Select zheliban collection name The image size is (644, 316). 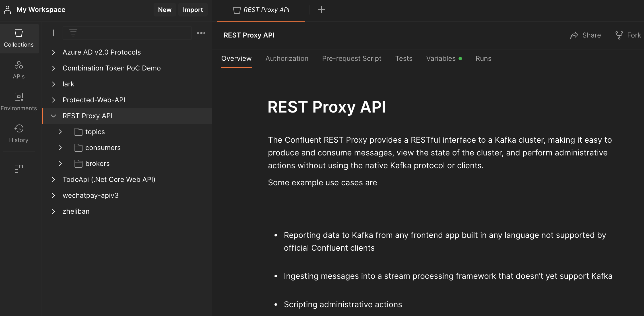pyautogui.click(x=76, y=211)
